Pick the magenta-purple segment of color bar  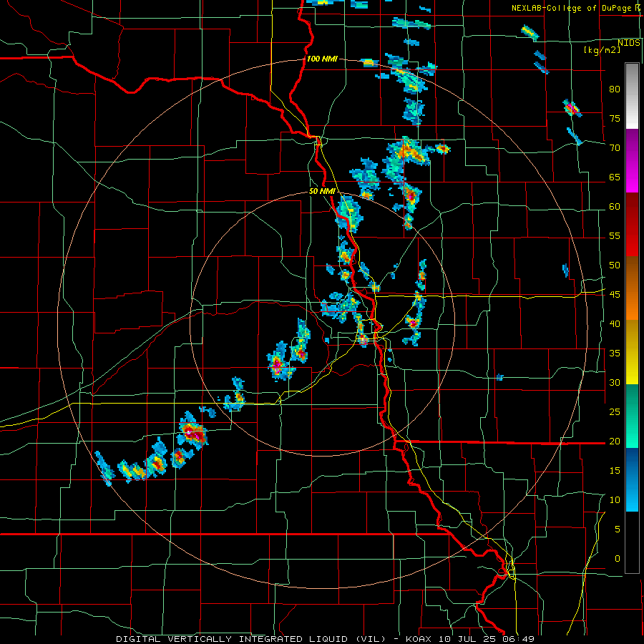point(632,161)
